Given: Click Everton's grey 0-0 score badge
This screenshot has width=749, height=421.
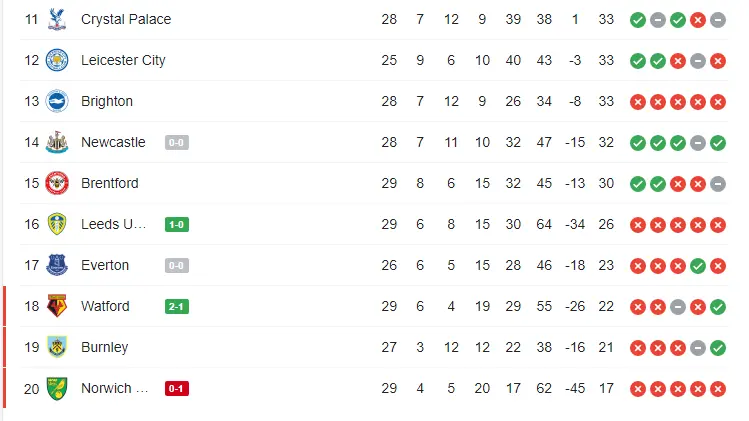Looking at the screenshot, I should tap(177, 266).
